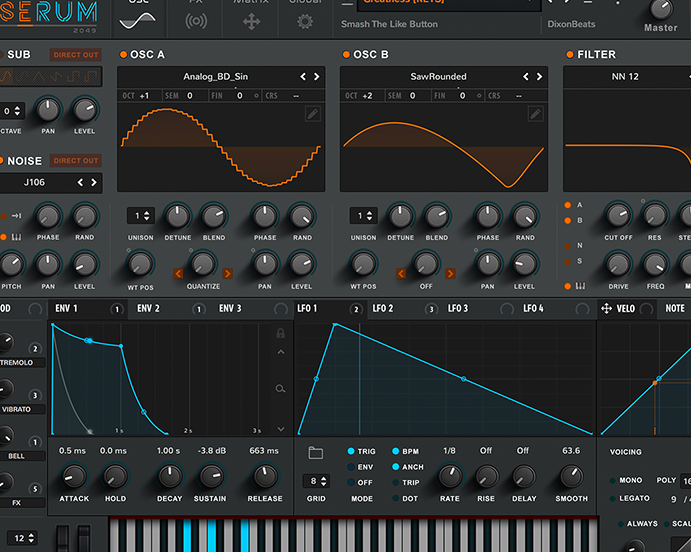Open the SawRounded wavetable selector
The width and height of the screenshot is (691, 552).
click(x=438, y=76)
